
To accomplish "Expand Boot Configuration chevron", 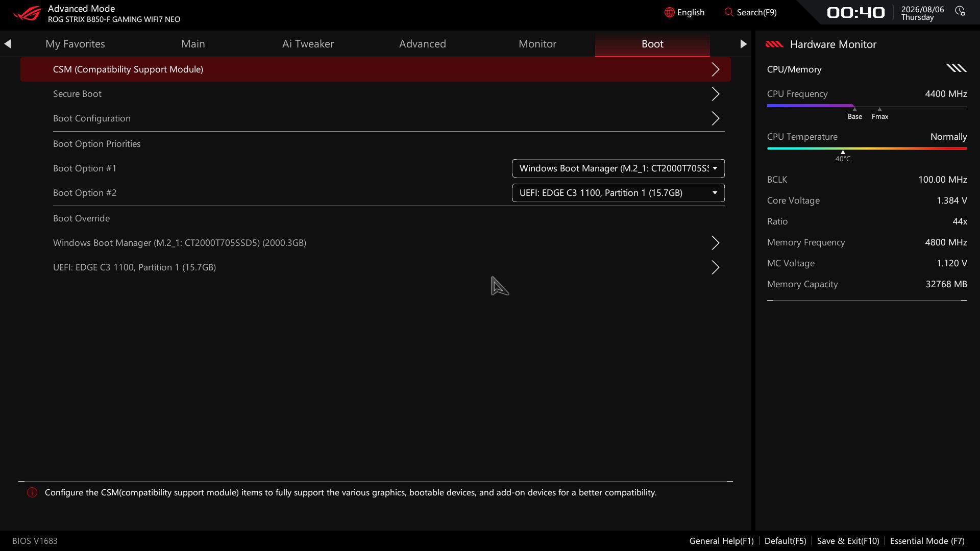I will click(x=715, y=118).
